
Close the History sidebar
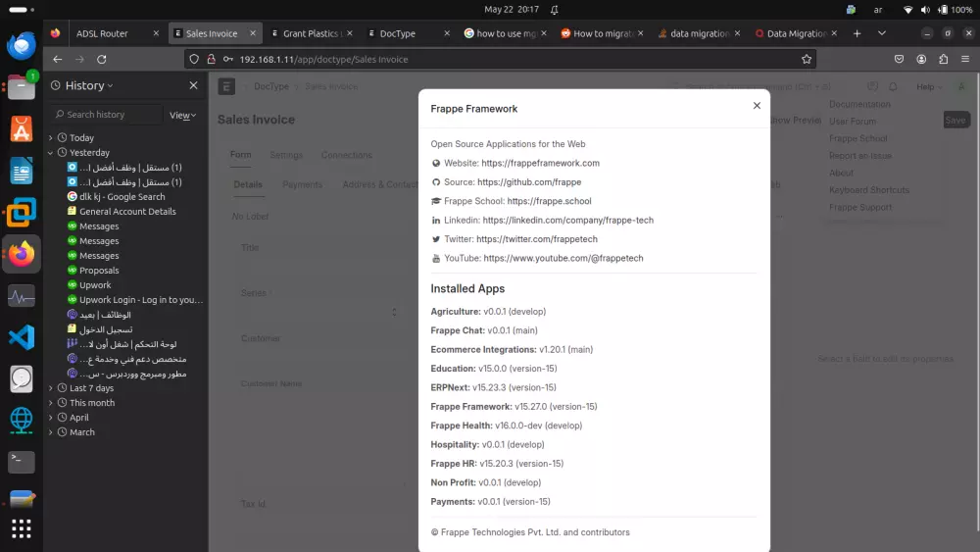click(x=193, y=85)
